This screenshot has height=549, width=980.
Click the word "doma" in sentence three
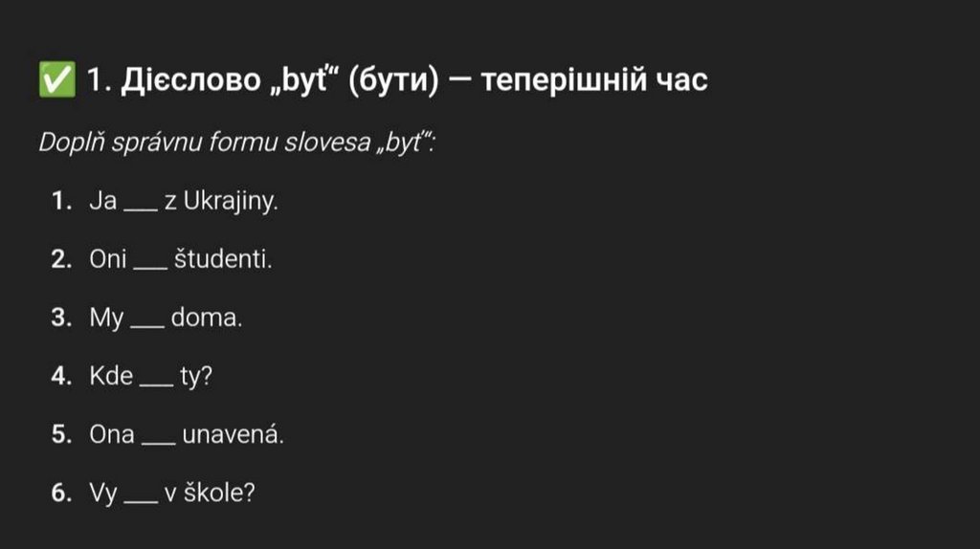pyautogui.click(x=207, y=318)
